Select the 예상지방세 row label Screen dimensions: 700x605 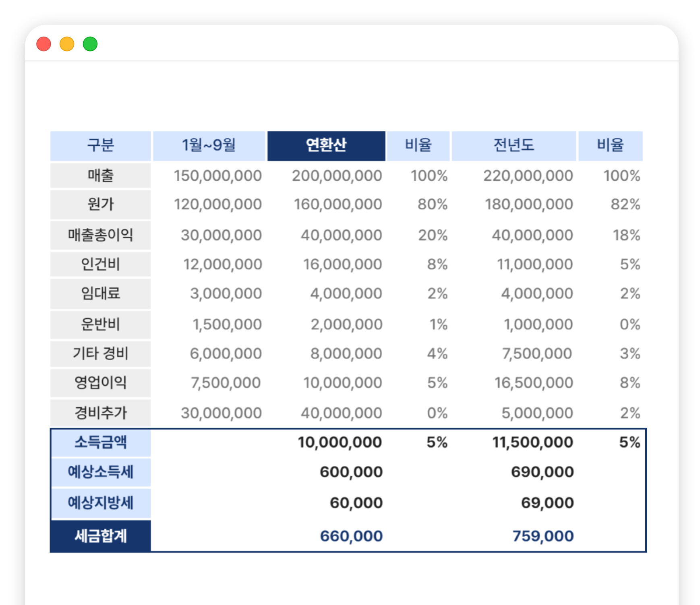[x=101, y=503]
